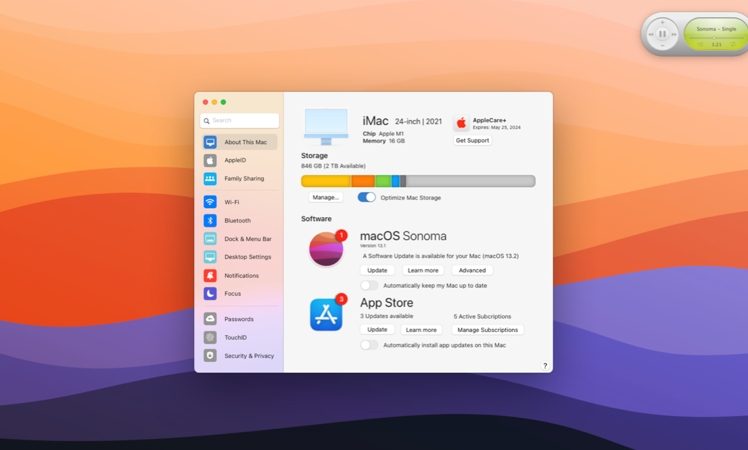Click the Search field in the sidebar
The image size is (748, 450).
point(240,121)
